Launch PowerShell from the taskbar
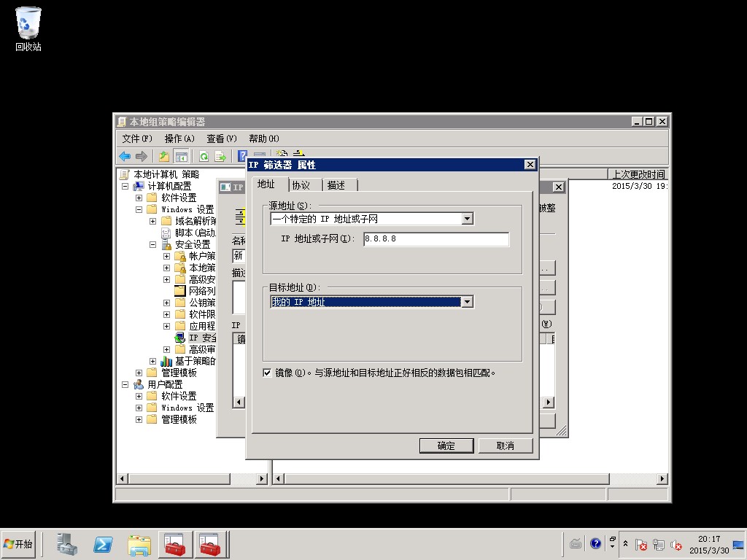Screen dimensions: 747x560 103,544
